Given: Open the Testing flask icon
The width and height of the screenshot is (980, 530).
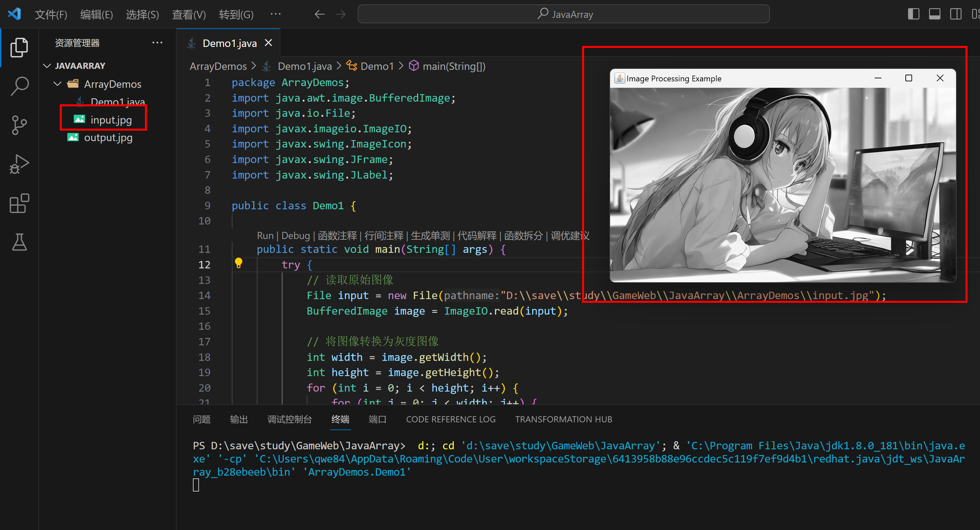Looking at the screenshot, I should click(19, 242).
